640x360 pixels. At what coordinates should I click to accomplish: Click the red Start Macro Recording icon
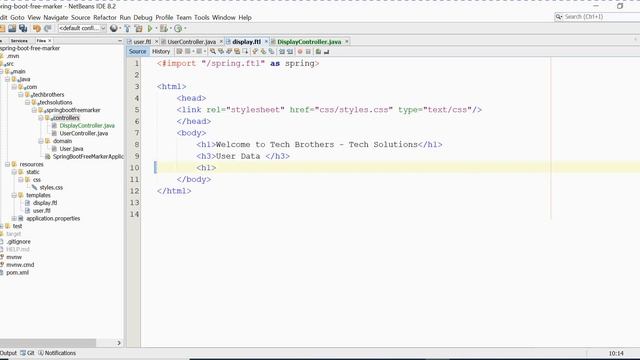tap(300, 51)
